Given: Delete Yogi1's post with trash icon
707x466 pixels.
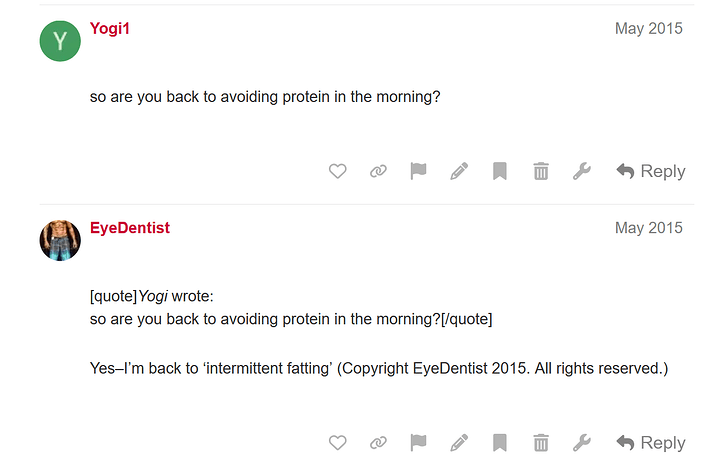Looking at the screenshot, I should click(x=541, y=172).
